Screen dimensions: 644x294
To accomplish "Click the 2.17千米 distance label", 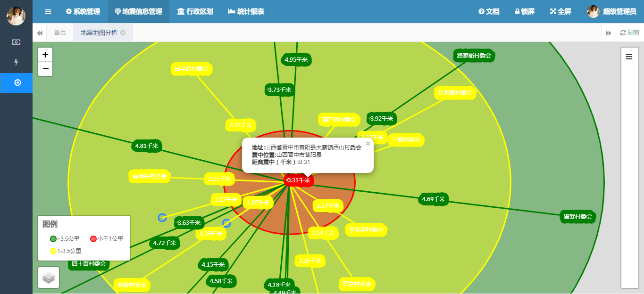I will click(226, 200).
